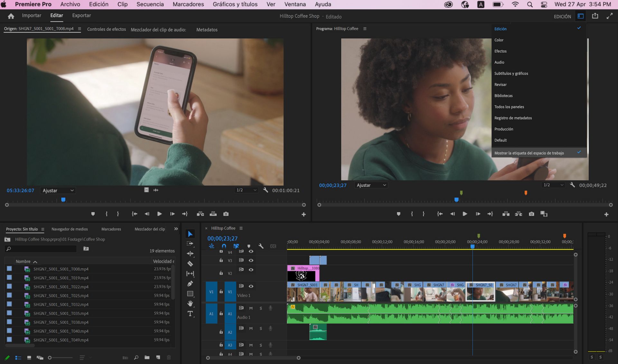Image resolution: width=618 pixels, height=364 pixels.
Task: Open the Metadatos panel tab
Action: pyautogui.click(x=207, y=30)
